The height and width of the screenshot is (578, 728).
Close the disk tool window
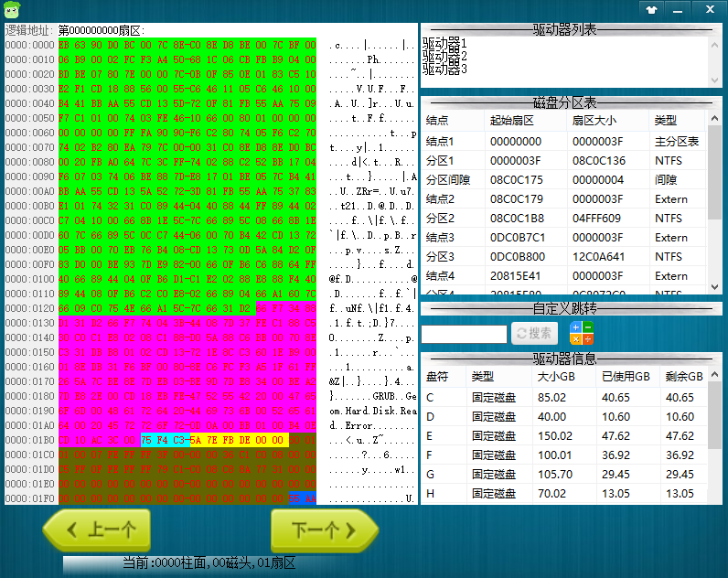(x=710, y=9)
